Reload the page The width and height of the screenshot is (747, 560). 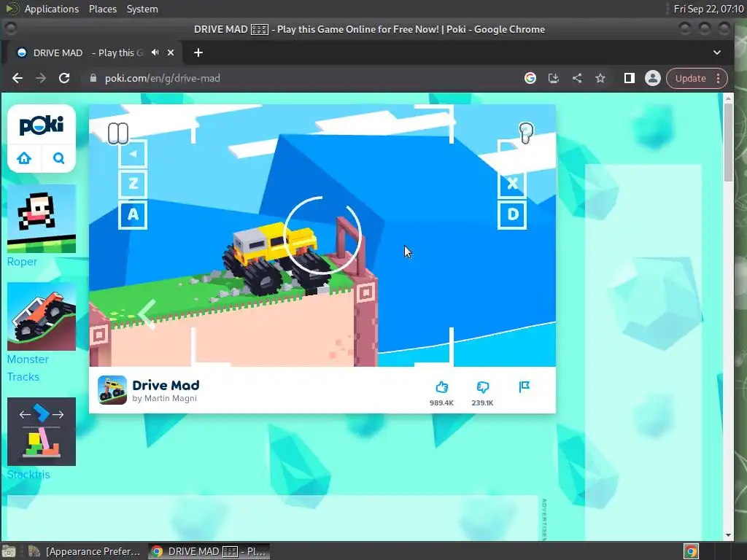coord(64,78)
